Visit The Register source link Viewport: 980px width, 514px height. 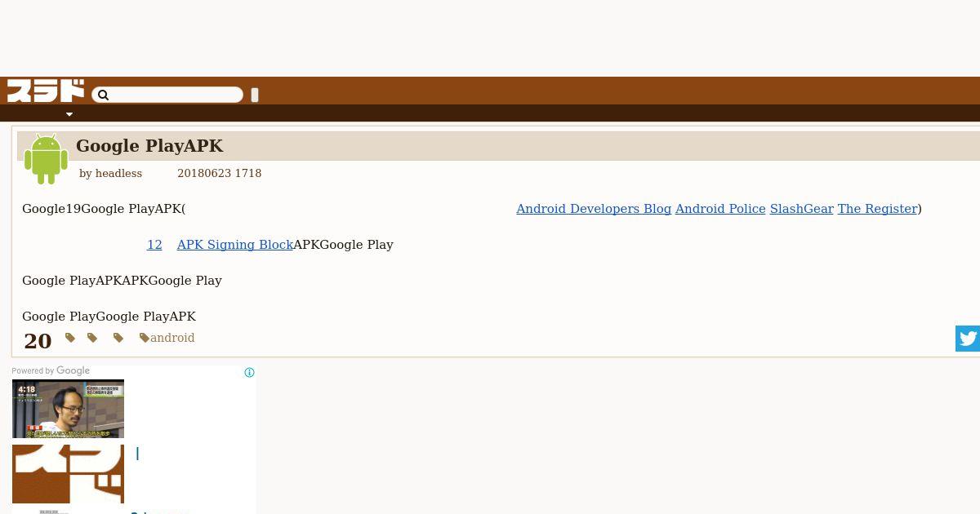click(877, 209)
